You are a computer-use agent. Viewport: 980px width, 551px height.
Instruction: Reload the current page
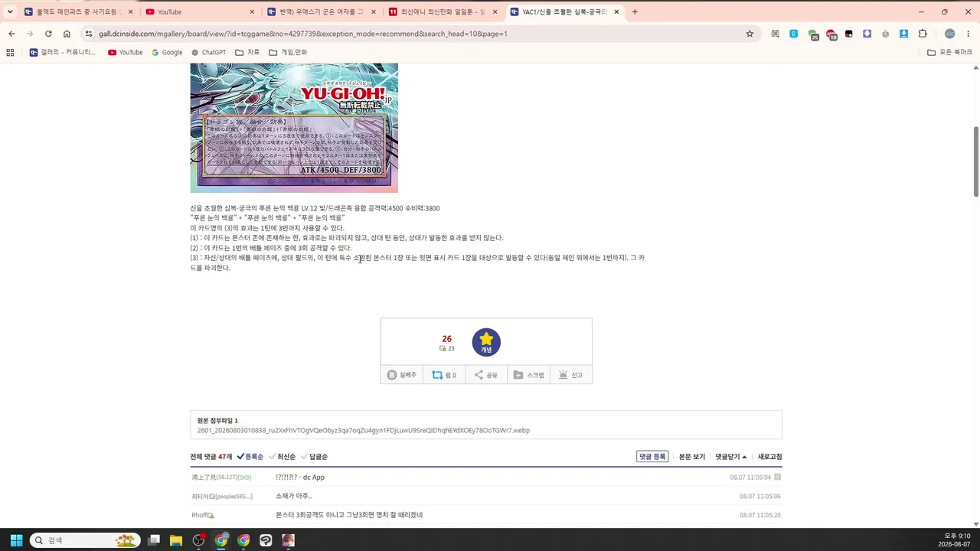coord(48,34)
